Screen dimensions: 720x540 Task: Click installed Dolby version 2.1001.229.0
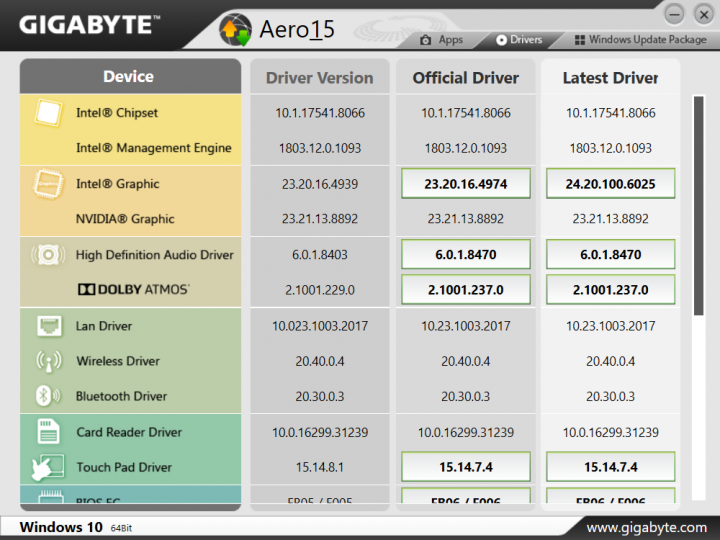[320, 290]
